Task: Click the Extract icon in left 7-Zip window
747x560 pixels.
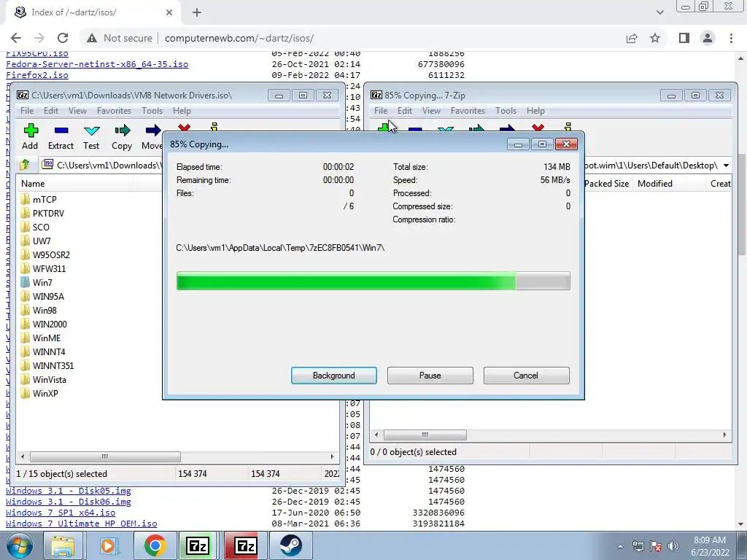Action: 61,131
